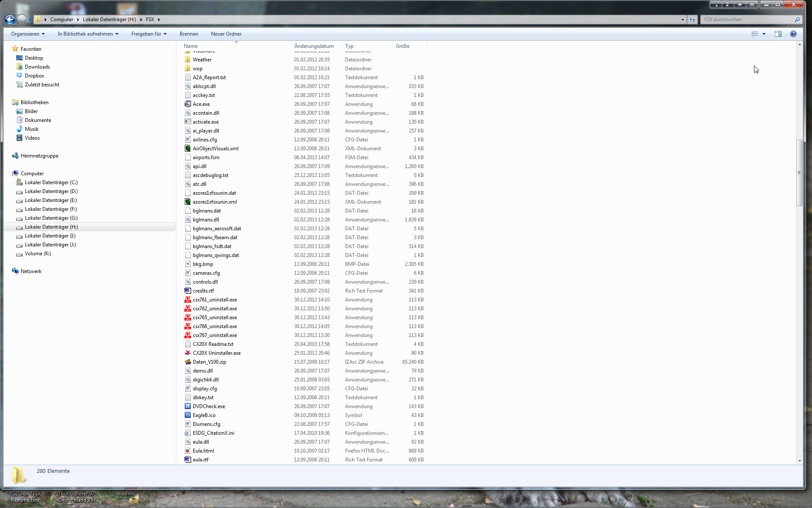Image resolution: width=812 pixels, height=508 pixels.
Task: Open In Bibliothek aufnehmen menu
Action: 88,34
